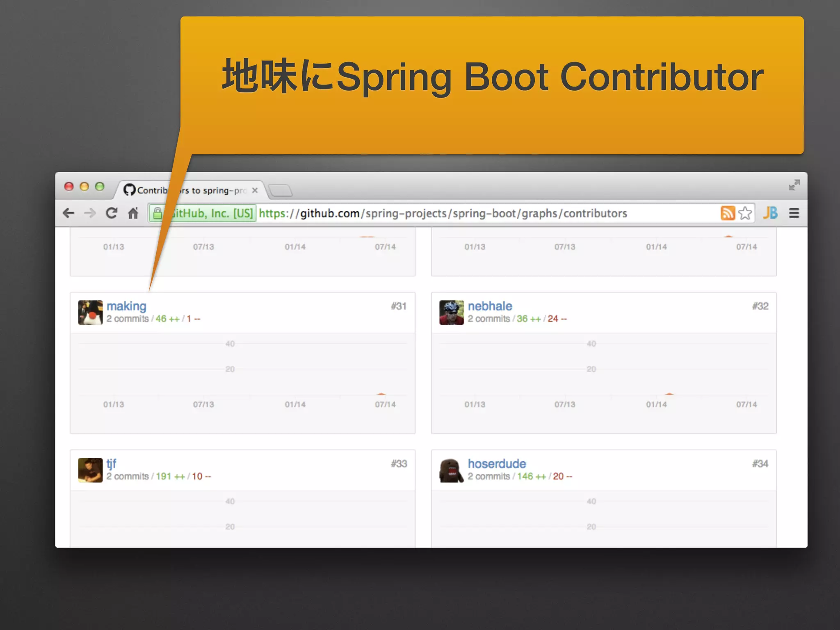This screenshot has height=630, width=840.
Task: Click the '10 --' deletions count for tjf
Action: (201, 476)
